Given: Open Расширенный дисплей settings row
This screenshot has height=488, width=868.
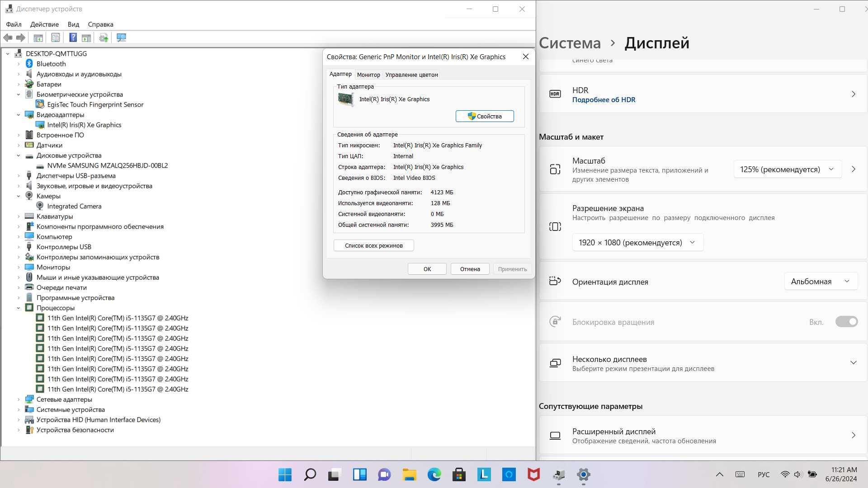Looking at the screenshot, I should 703,436.
